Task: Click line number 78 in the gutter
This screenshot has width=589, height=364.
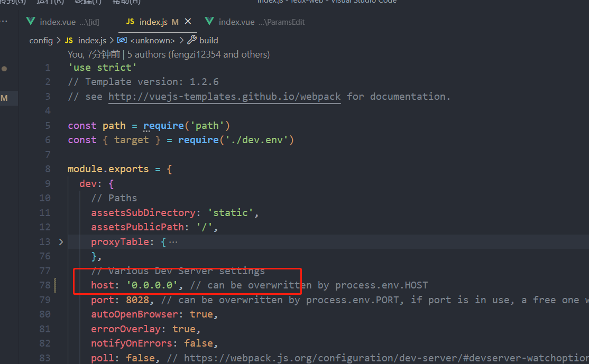Action: [x=45, y=285]
